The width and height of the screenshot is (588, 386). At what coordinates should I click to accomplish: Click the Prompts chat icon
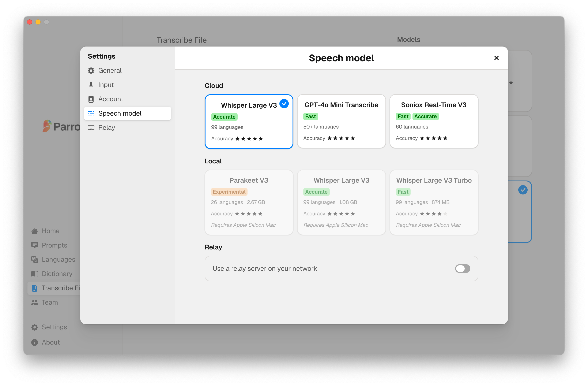[35, 245]
